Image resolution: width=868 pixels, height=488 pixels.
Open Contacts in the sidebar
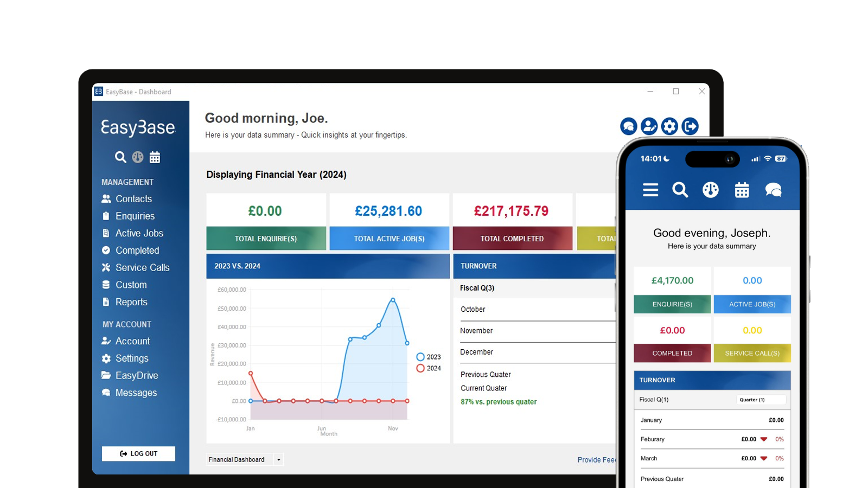(x=127, y=199)
